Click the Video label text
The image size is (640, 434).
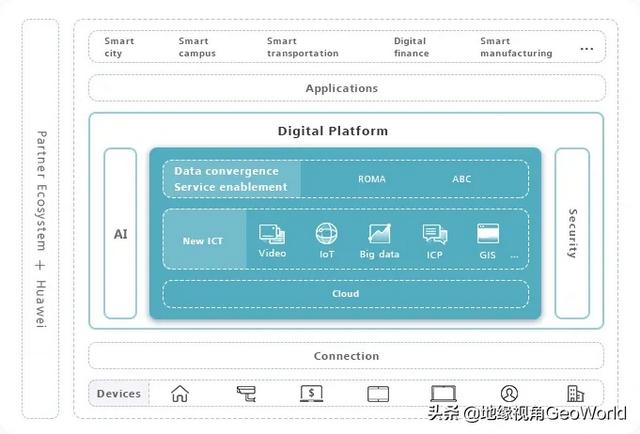tap(272, 253)
